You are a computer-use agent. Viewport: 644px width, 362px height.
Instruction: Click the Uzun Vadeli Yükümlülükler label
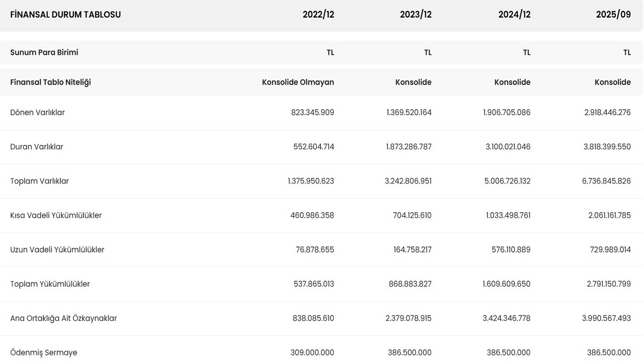[x=57, y=249]
